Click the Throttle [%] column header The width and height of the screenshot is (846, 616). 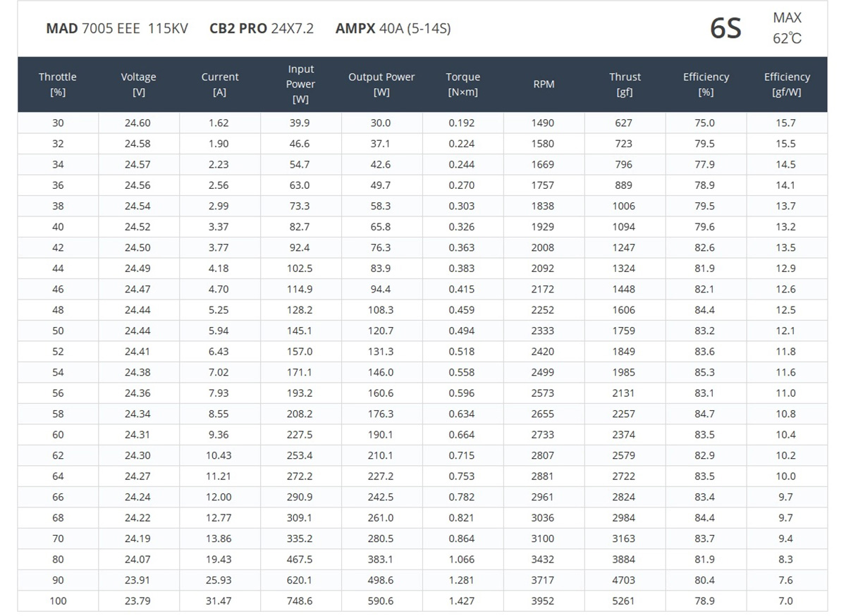[58, 85]
